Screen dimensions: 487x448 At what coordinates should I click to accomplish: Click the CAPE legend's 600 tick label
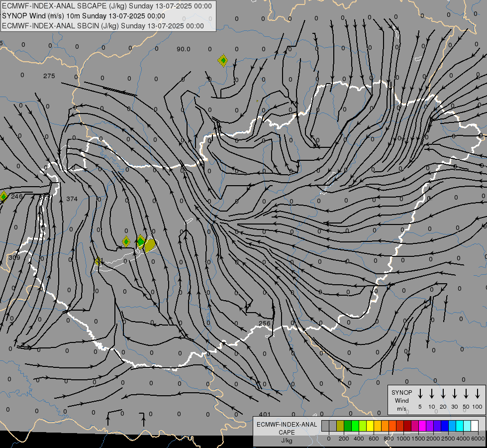(374, 439)
